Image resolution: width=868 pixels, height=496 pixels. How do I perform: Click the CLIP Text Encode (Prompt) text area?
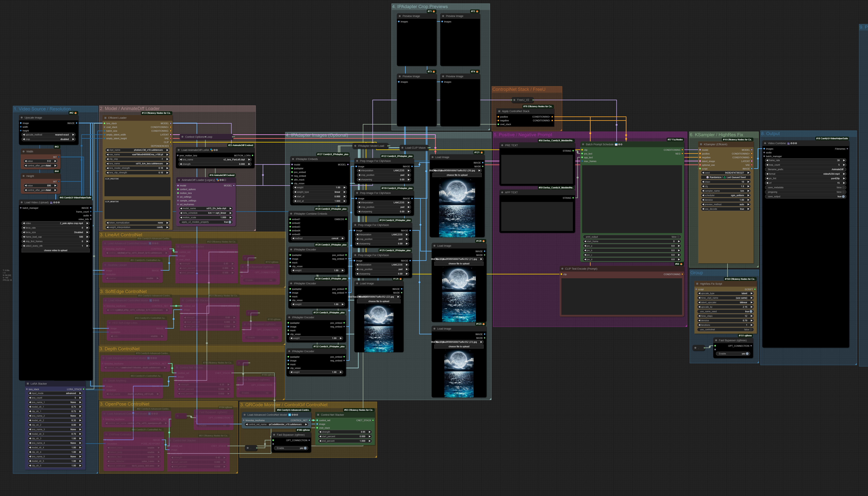click(x=622, y=296)
